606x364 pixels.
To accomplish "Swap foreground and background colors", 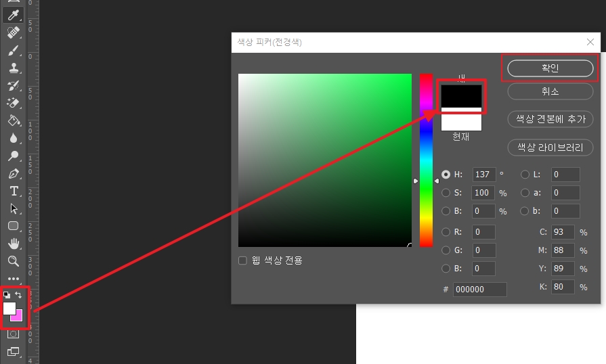I will 18,295.
